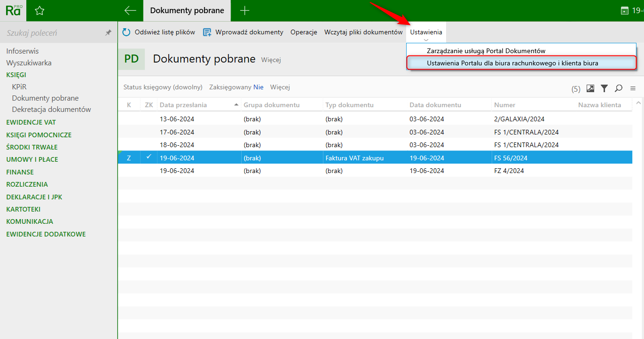644x339 pixels.
Task: Open Wyszukiwarka in sidebar
Action: 29,63
